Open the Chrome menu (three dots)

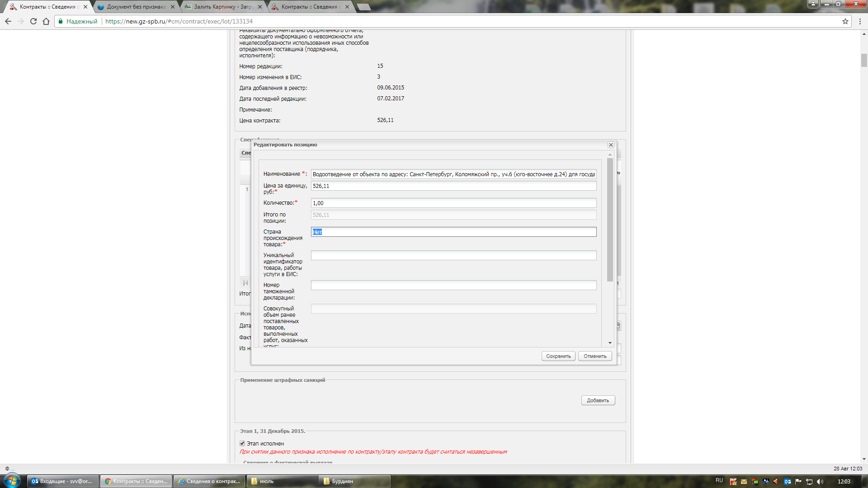pyautogui.click(x=860, y=21)
